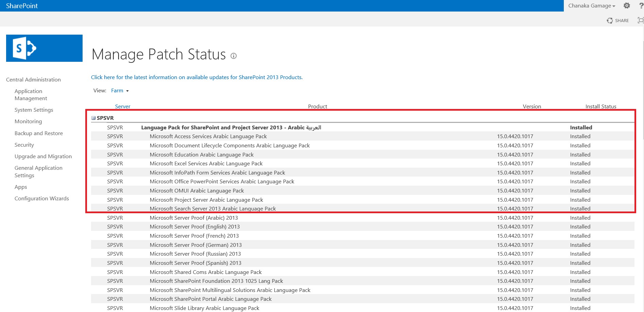Viewport: 644px width, 312px height.
Task: Select Language Pack for SharePoint Arabic row
Action: click(363, 128)
